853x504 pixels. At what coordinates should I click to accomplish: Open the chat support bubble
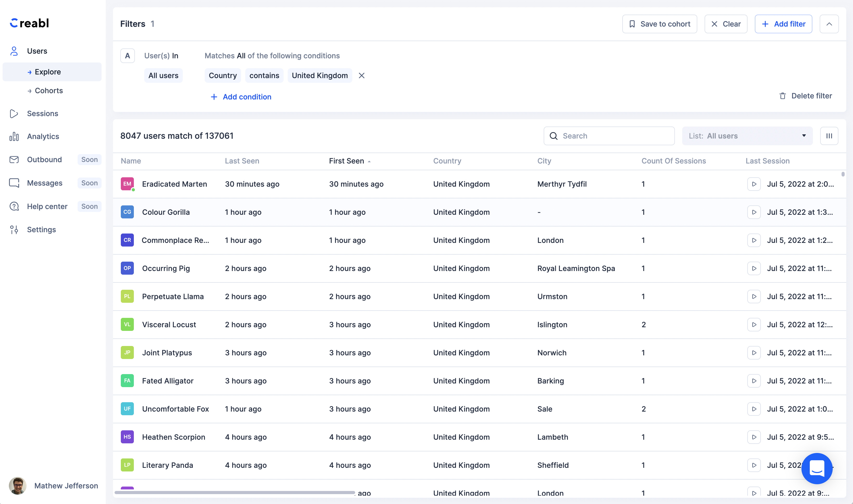(817, 468)
